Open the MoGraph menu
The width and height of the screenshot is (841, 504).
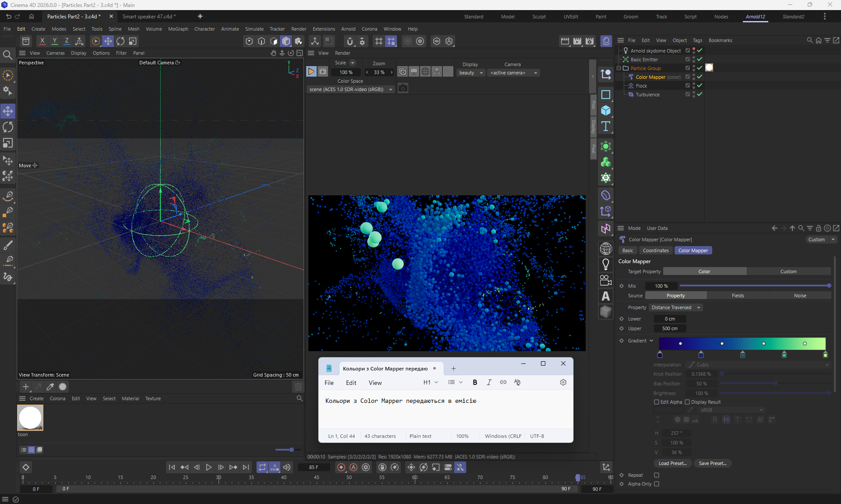(x=178, y=29)
